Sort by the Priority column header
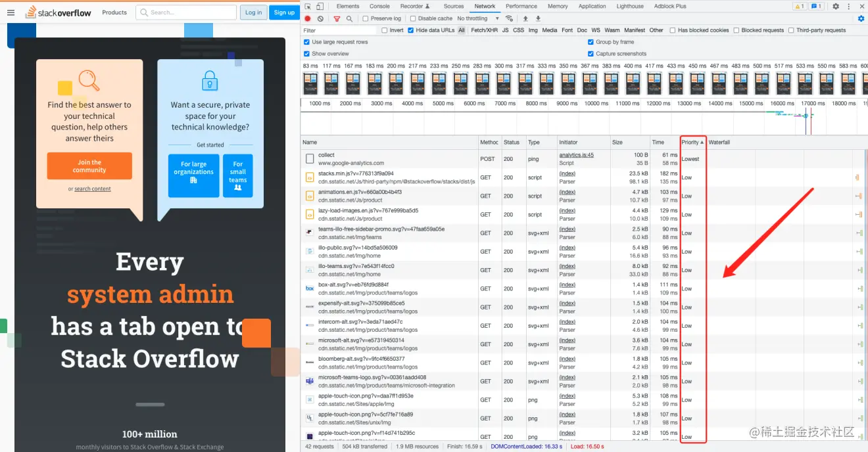Image resolution: width=868 pixels, height=452 pixels. pos(692,142)
